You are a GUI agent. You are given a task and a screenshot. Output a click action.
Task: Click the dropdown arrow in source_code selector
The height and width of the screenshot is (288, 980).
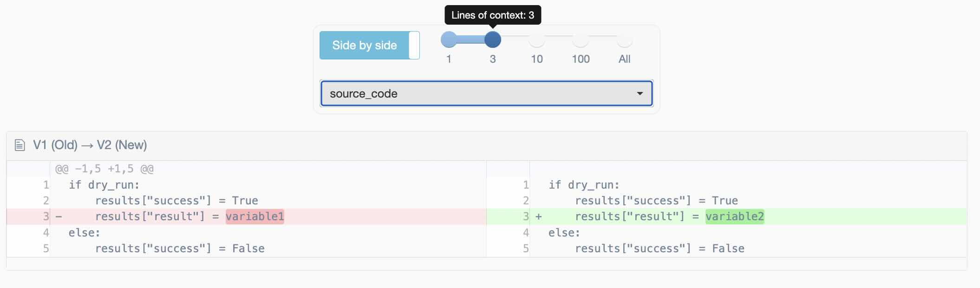pyautogui.click(x=640, y=93)
